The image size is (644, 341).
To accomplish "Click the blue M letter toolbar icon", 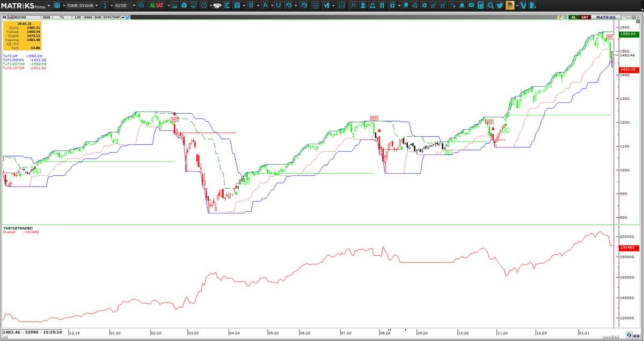I will [x=326, y=5].
